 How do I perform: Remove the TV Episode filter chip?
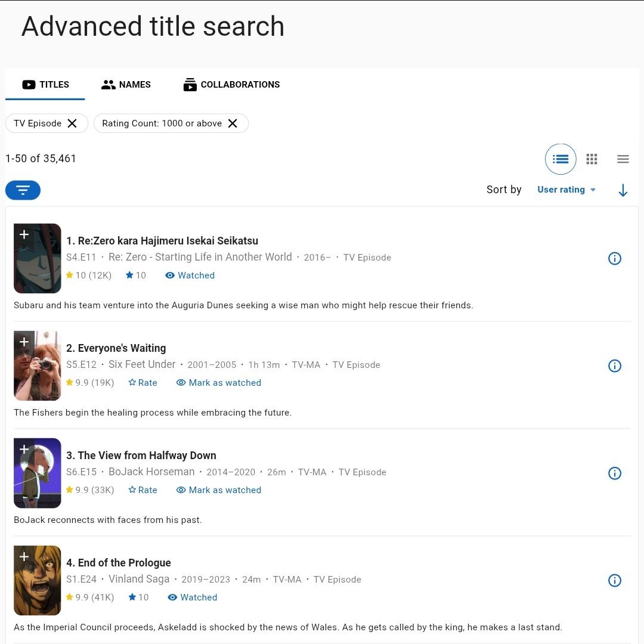pyautogui.click(x=72, y=123)
